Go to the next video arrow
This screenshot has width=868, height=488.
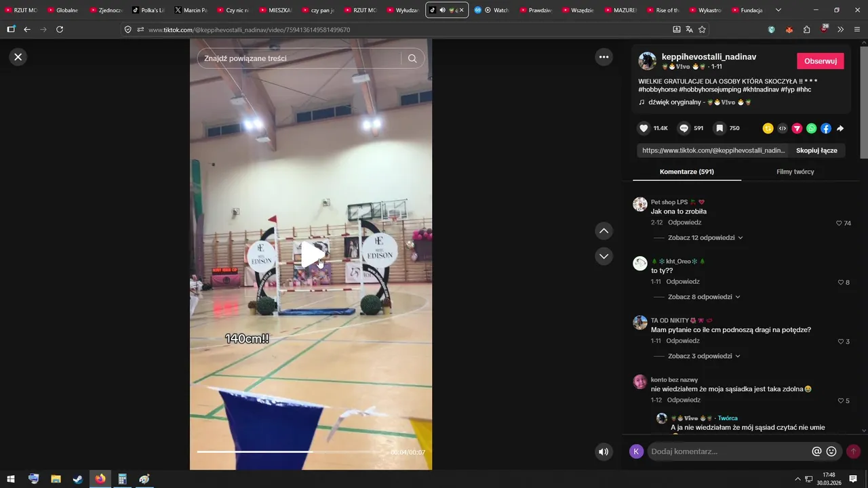[604, 256]
